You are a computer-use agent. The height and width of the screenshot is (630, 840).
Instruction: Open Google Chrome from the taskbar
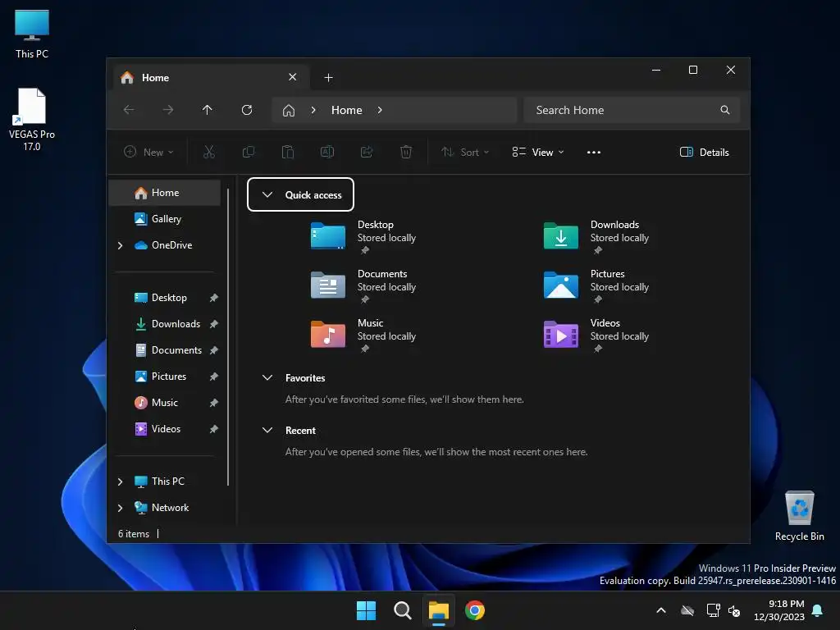tap(475, 610)
